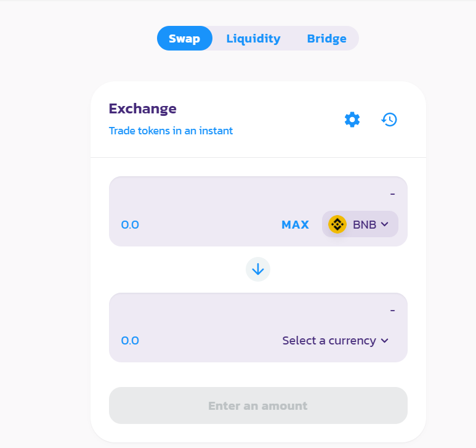The image size is (476, 448).
Task: Click the Exchange heading
Action: (143, 108)
